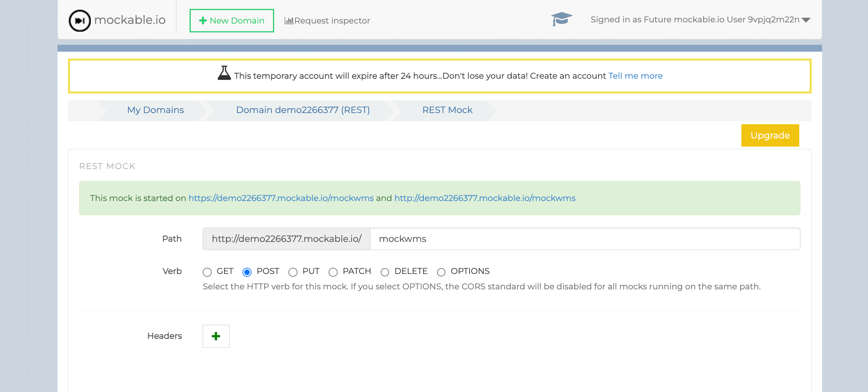Click the REST Mock breadcrumb

coord(447,110)
